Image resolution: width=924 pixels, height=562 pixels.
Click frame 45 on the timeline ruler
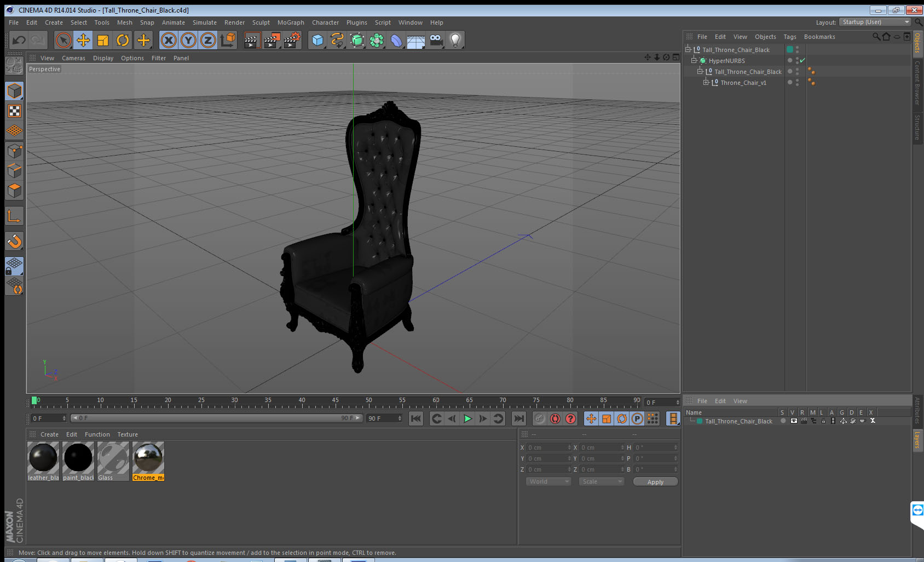(335, 401)
